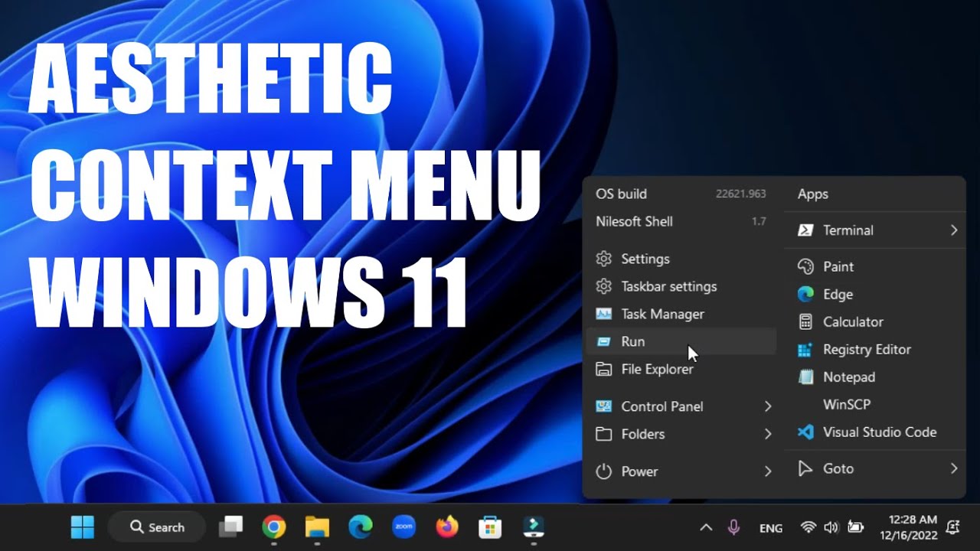Select File Explorer menu entry

click(681, 369)
